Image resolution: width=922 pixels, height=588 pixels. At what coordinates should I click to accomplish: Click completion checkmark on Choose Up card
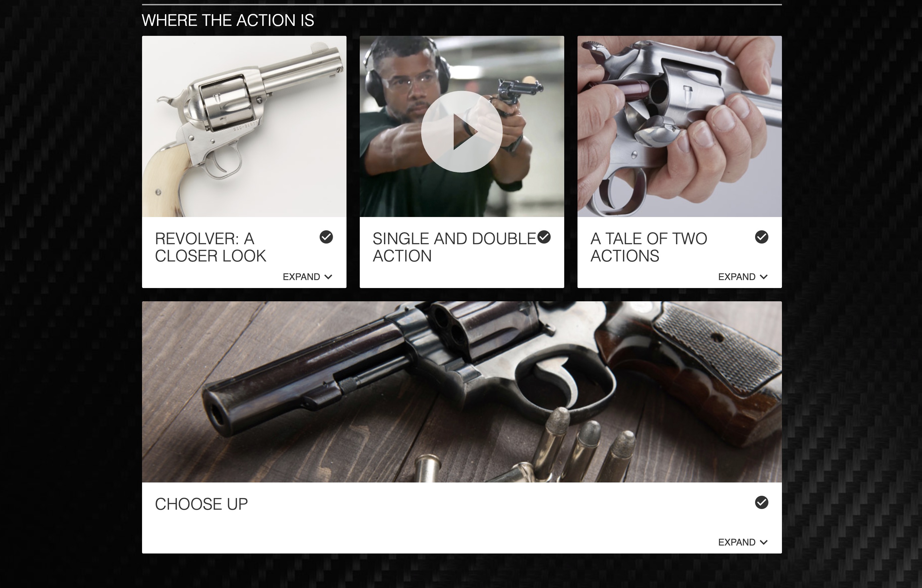(762, 502)
